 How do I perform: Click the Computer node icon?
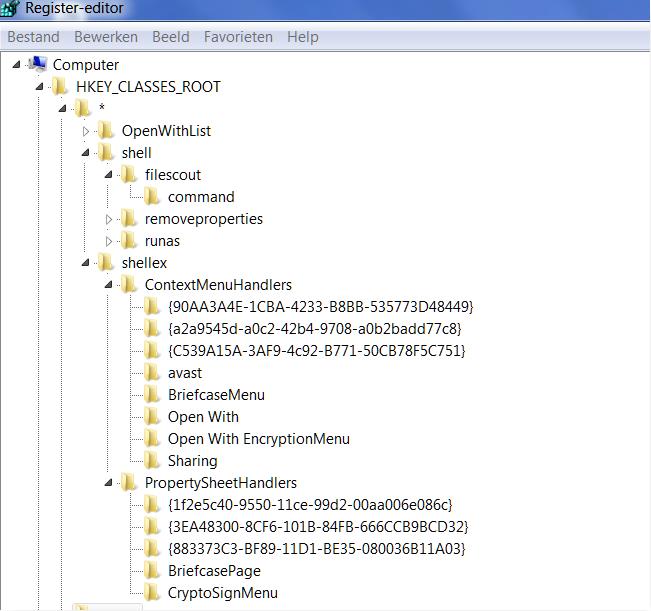38,64
